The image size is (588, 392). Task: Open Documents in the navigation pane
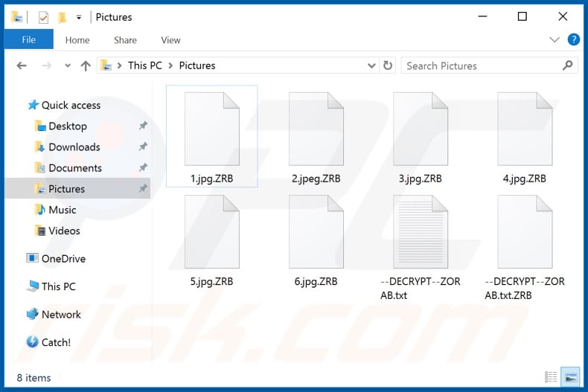tap(75, 168)
